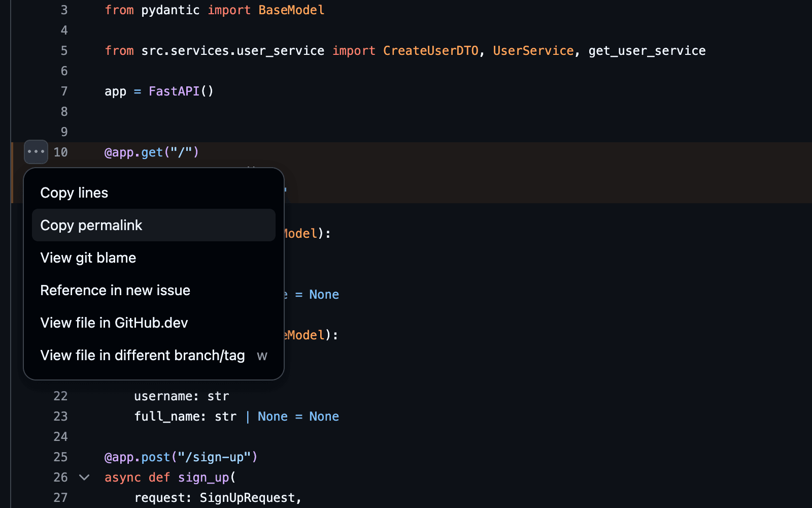Select line number 27

pyautogui.click(x=60, y=497)
